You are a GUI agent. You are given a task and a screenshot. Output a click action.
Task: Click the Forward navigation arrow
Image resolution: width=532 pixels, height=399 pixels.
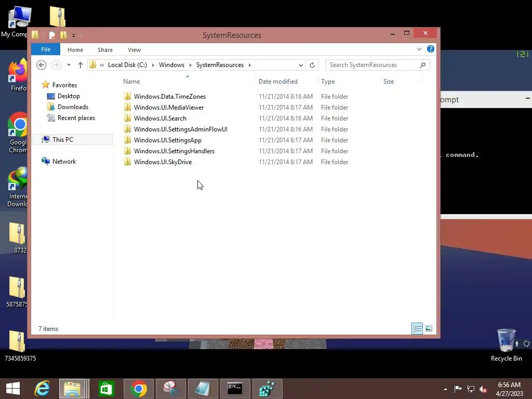[x=56, y=65]
